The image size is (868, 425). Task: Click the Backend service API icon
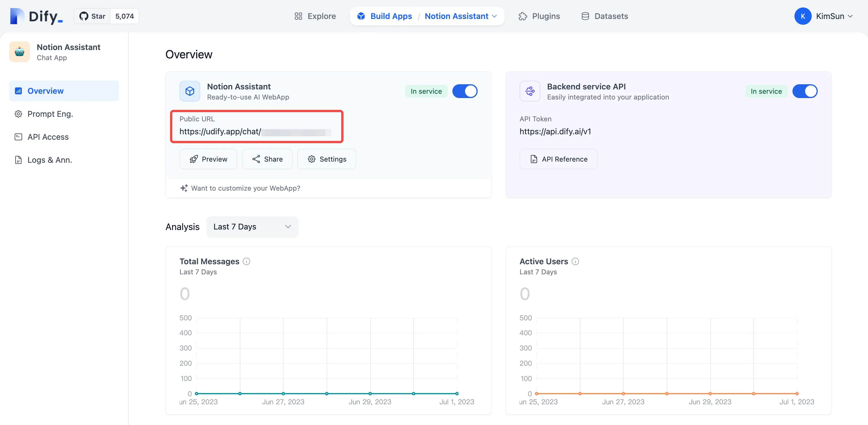point(530,91)
